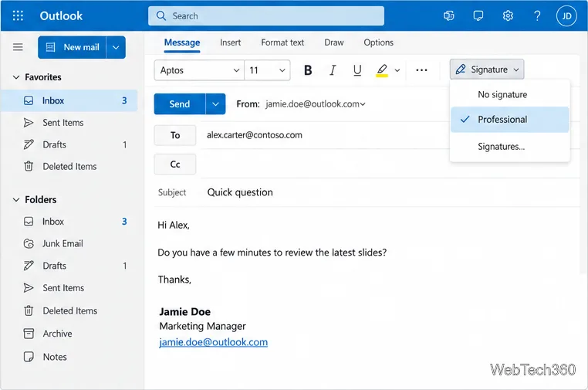
Task: Click the Folders Inbox tray icon
Action: [29, 222]
